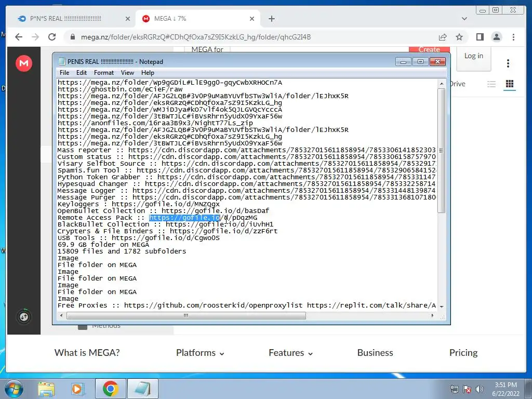Click the red Create button
Screen dimensions: 532x399
pyautogui.click(x=429, y=49)
